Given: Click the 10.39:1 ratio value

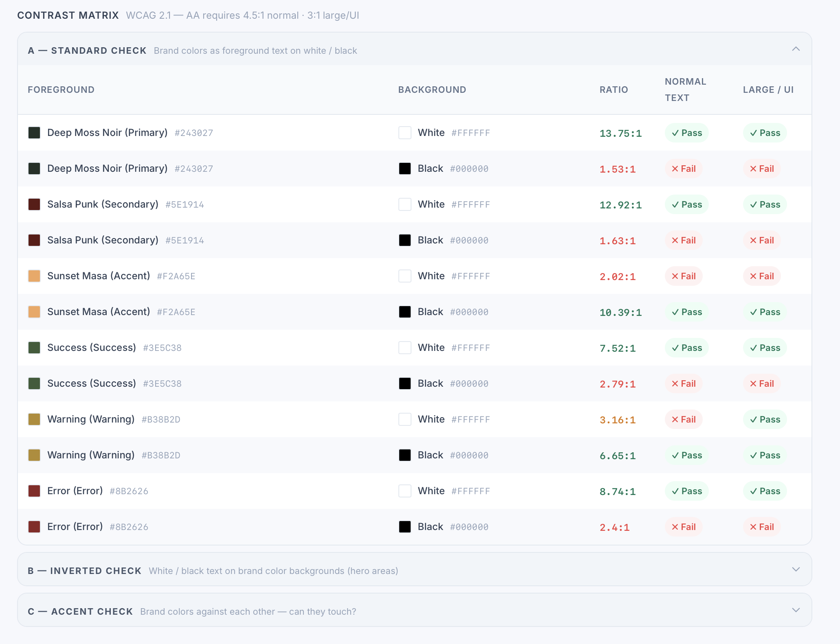Looking at the screenshot, I should 620,313.
